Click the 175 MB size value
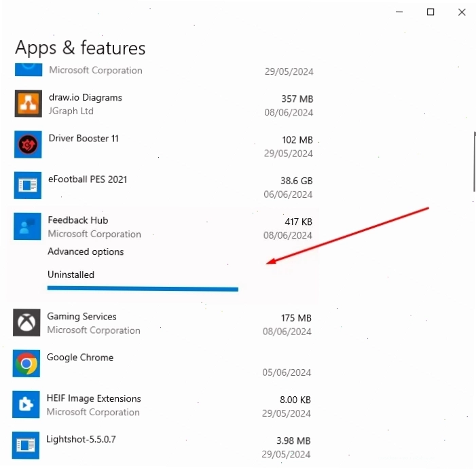This screenshot has width=476, height=469. (296, 318)
